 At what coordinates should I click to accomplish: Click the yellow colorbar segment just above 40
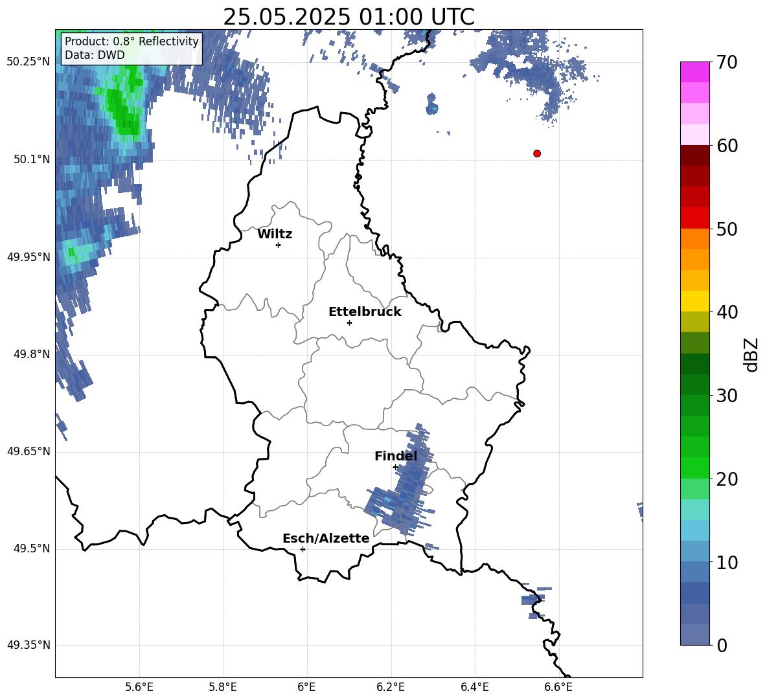(x=695, y=301)
